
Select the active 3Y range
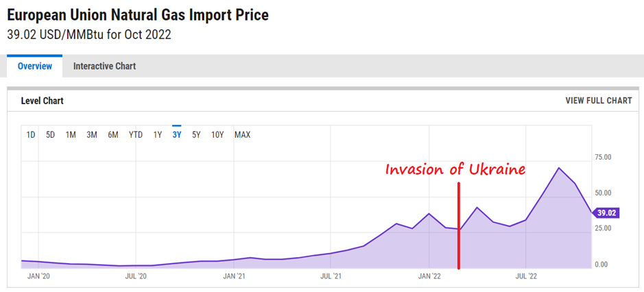[177, 135]
